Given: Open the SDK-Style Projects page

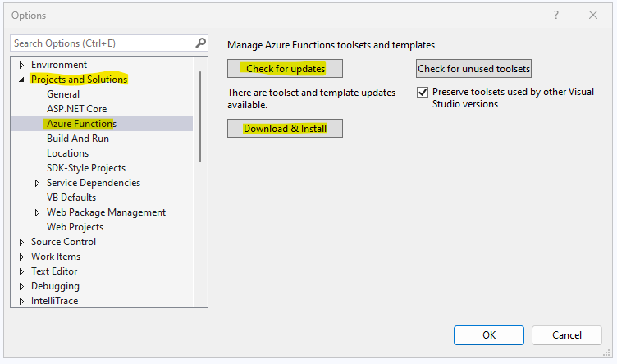Looking at the screenshot, I should point(86,168).
